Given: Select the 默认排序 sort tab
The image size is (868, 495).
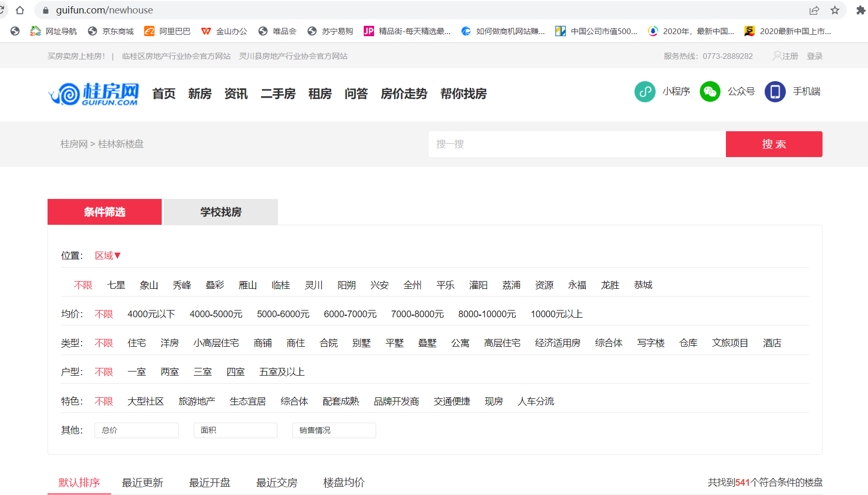Looking at the screenshot, I should point(79,483).
